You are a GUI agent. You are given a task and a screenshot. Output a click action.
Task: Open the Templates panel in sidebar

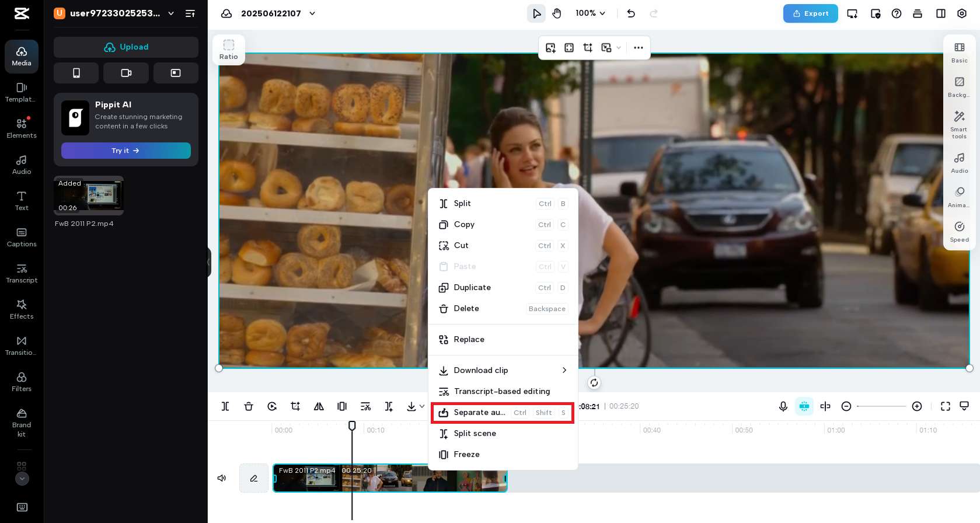point(22,92)
